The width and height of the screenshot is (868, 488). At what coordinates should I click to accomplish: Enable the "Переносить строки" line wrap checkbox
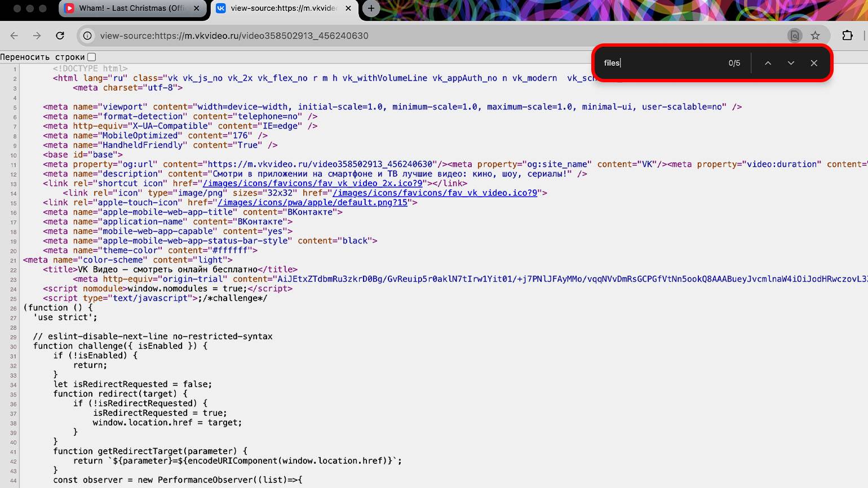[x=92, y=57]
